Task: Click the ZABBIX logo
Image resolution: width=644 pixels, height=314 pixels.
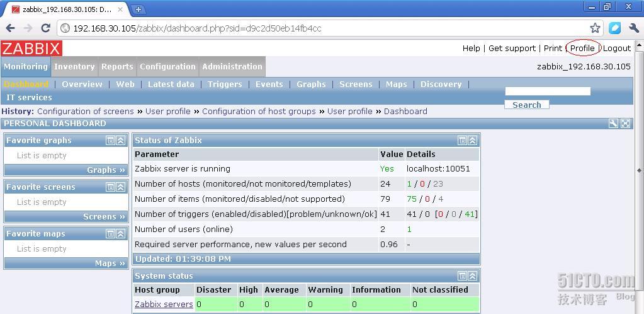Action: tap(31, 49)
